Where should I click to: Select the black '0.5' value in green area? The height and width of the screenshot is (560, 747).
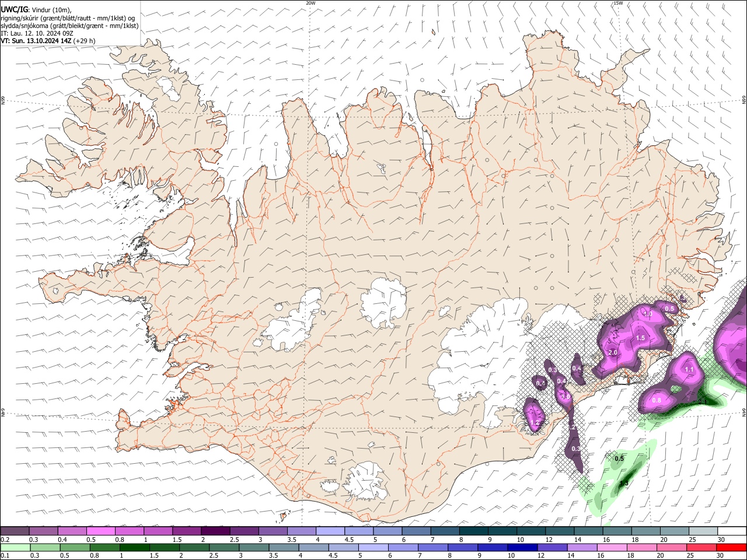point(619,459)
